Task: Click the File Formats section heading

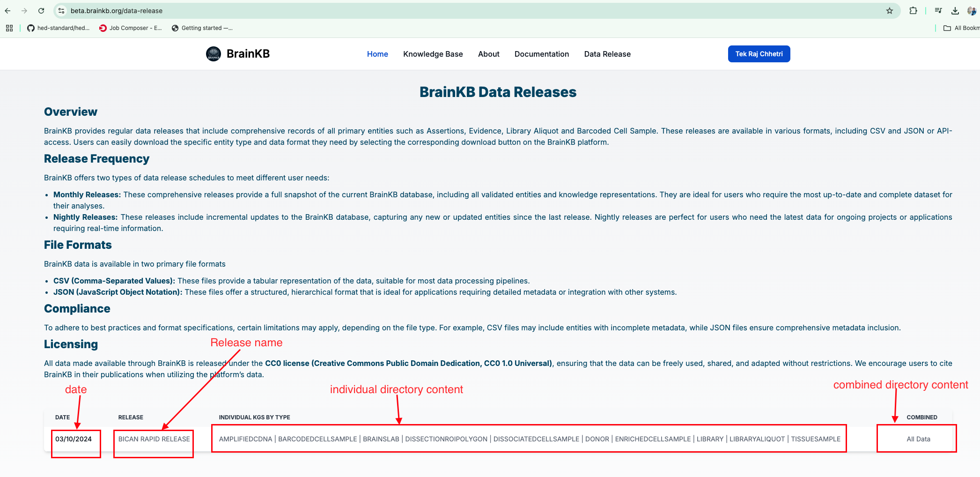Action: [x=78, y=245]
